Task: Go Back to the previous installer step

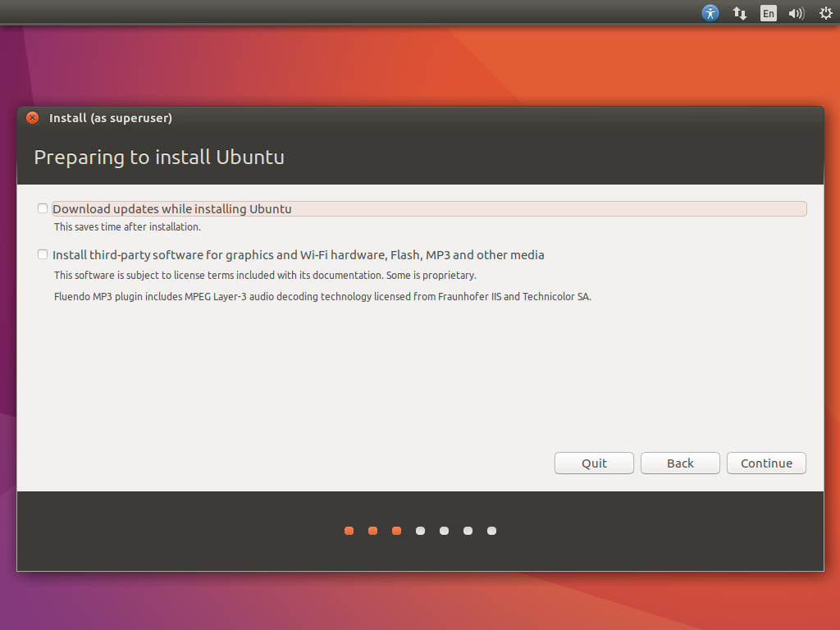Action: pyautogui.click(x=680, y=463)
